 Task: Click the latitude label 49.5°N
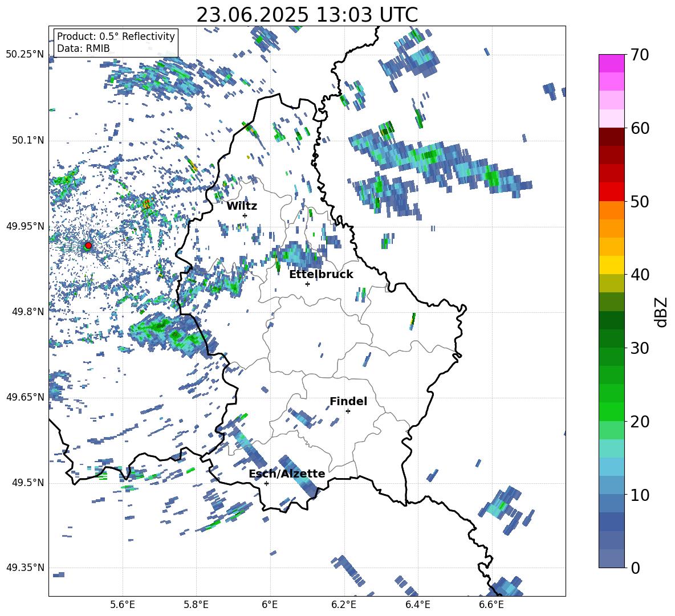pos(28,483)
